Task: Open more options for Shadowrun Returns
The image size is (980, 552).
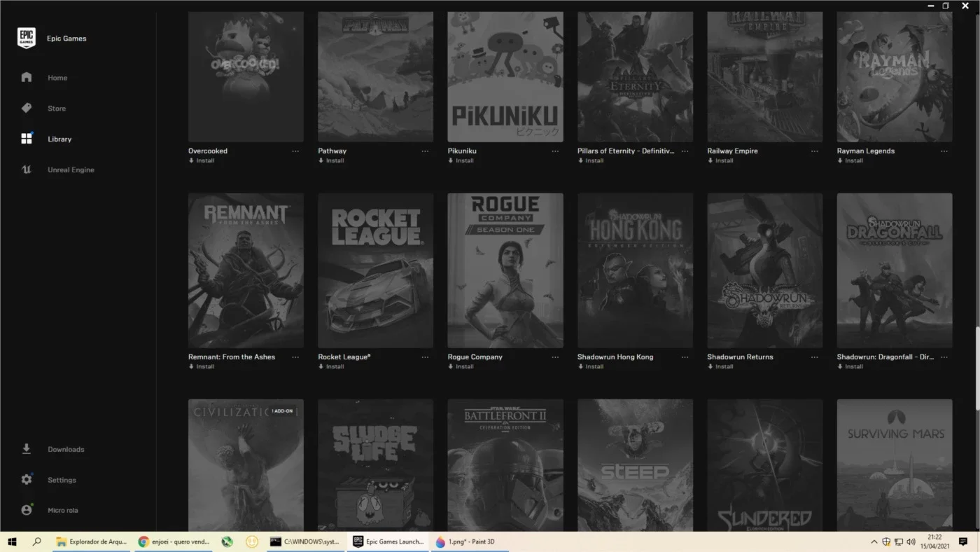Action: click(x=815, y=357)
